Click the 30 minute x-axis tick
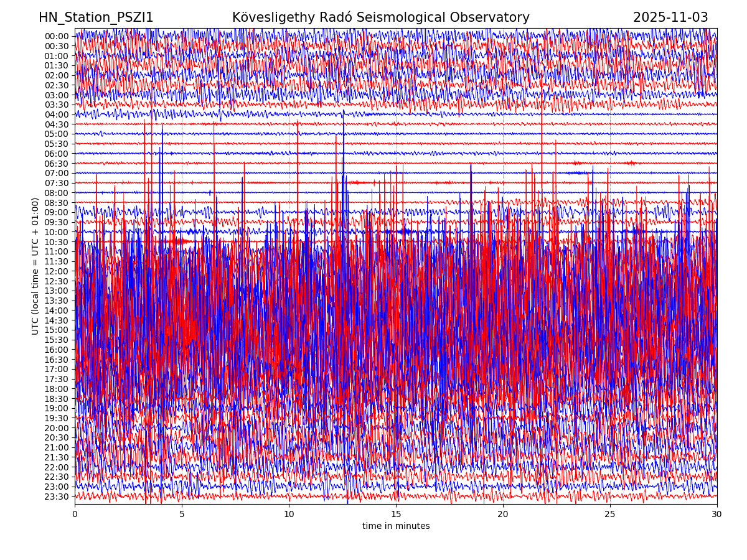 pyautogui.click(x=717, y=514)
